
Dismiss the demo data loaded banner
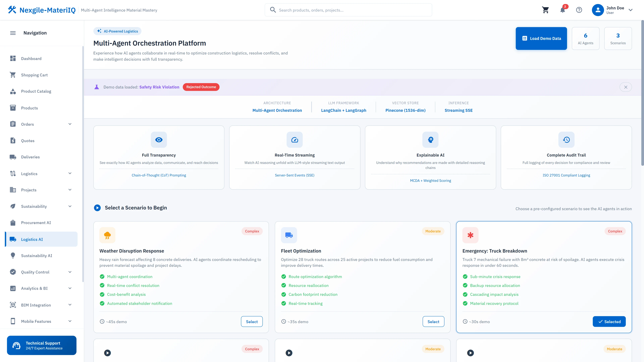tap(626, 87)
